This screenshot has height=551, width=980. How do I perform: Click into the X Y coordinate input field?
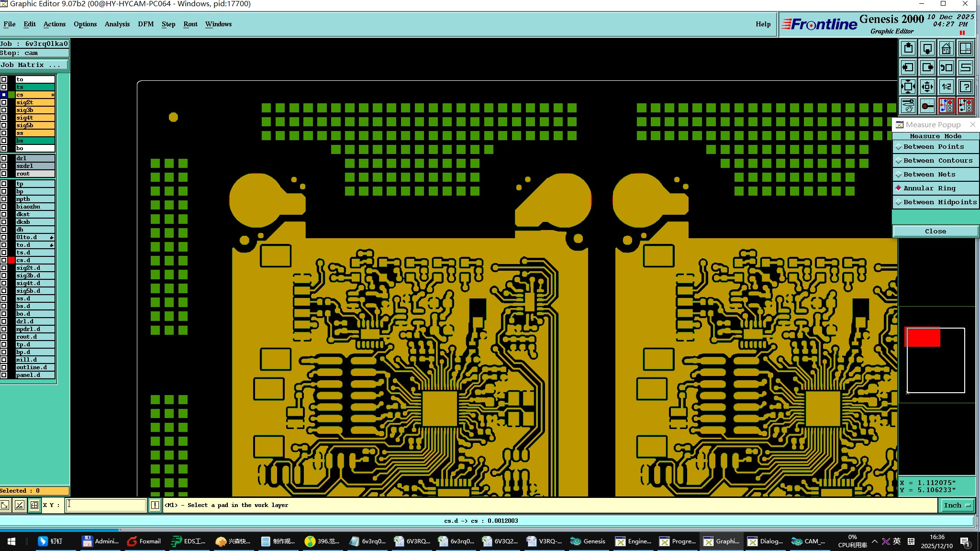pyautogui.click(x=106, y=505)
